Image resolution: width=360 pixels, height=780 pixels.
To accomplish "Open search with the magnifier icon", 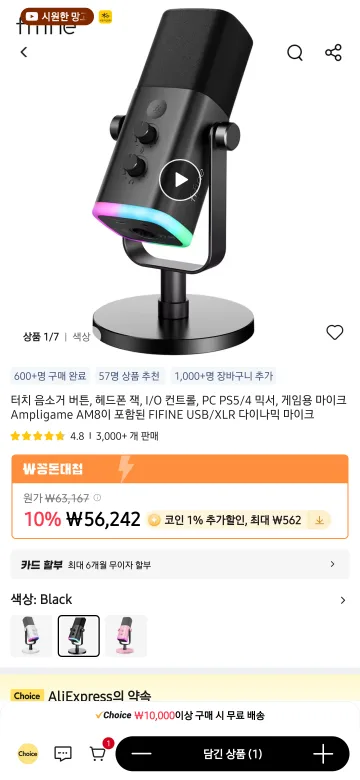I will (x=295, y=52).
